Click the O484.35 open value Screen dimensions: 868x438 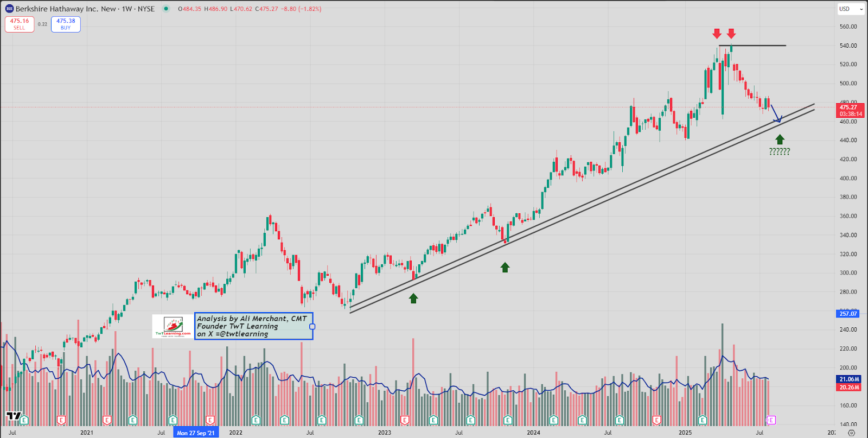190,9
